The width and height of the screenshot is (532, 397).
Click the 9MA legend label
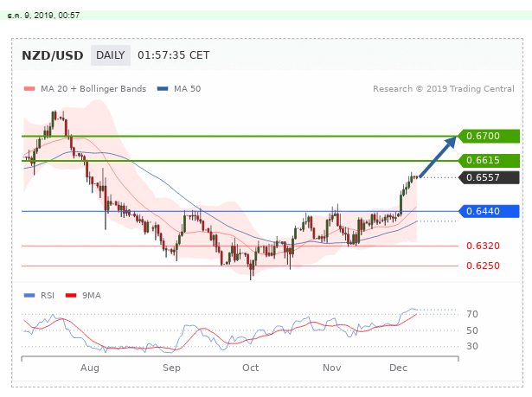(92, 296)
